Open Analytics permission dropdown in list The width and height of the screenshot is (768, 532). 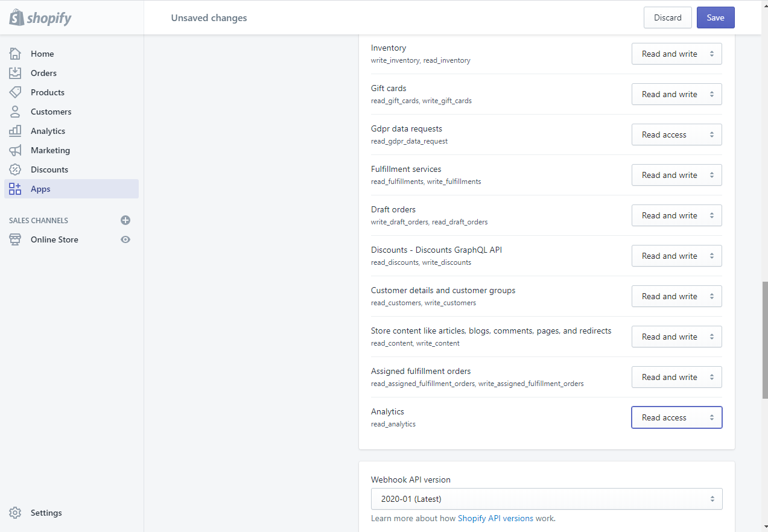click(676, 417)
